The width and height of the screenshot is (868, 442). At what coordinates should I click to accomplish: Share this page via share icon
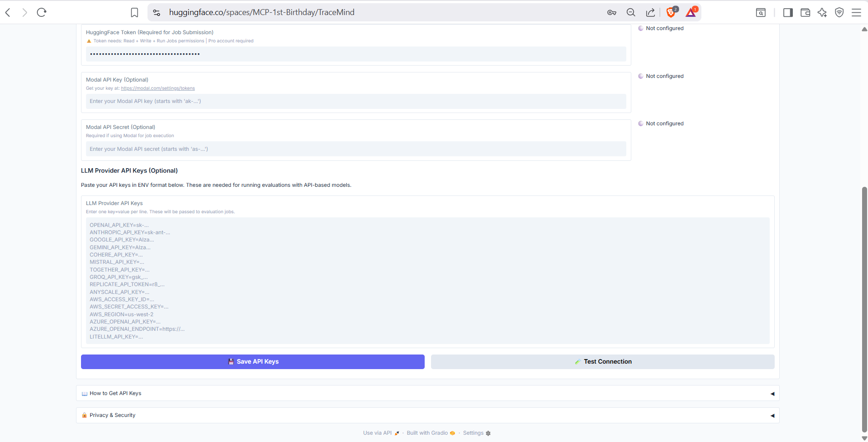(650, 12)
